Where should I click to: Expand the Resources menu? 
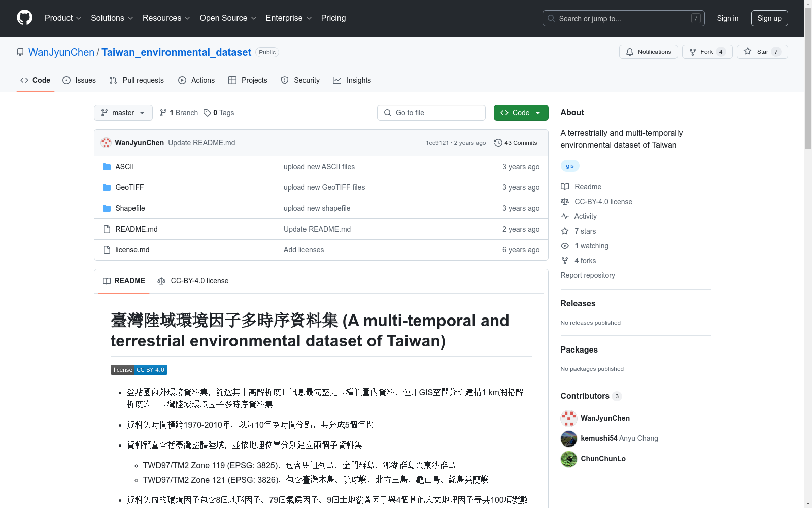click(166, 18)
